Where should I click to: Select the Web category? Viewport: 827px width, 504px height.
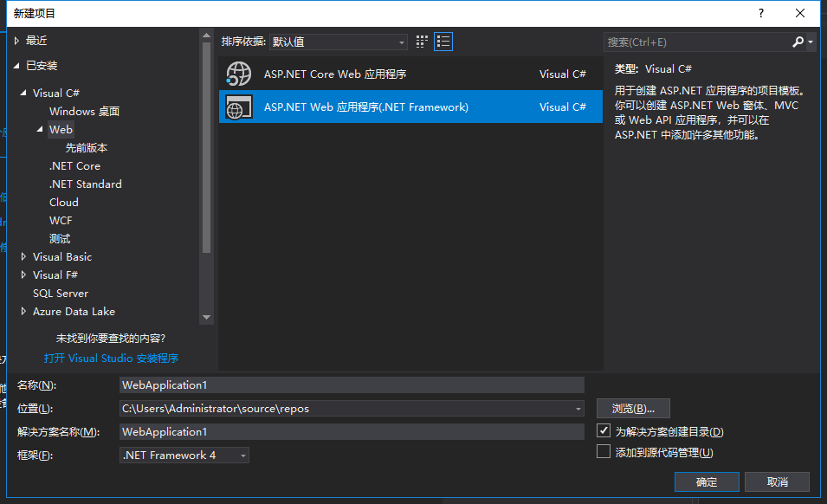point(61,129)
